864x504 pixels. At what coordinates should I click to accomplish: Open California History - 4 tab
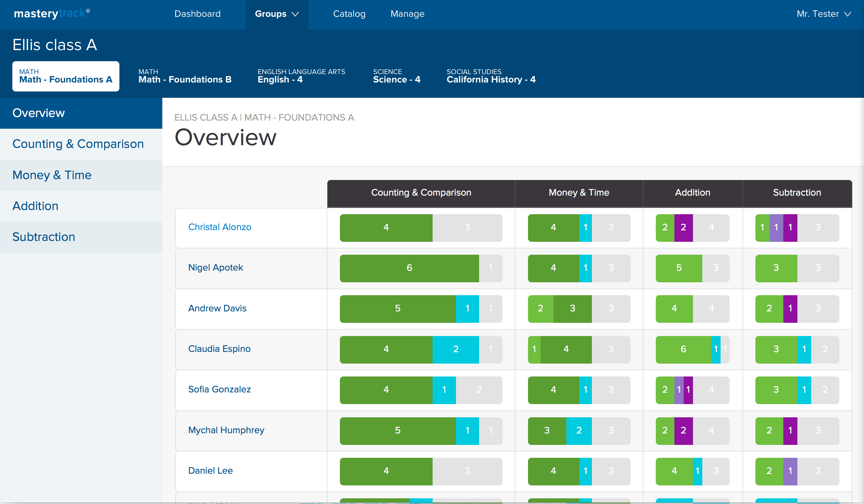pyautogui.click(x=490, y=76)
